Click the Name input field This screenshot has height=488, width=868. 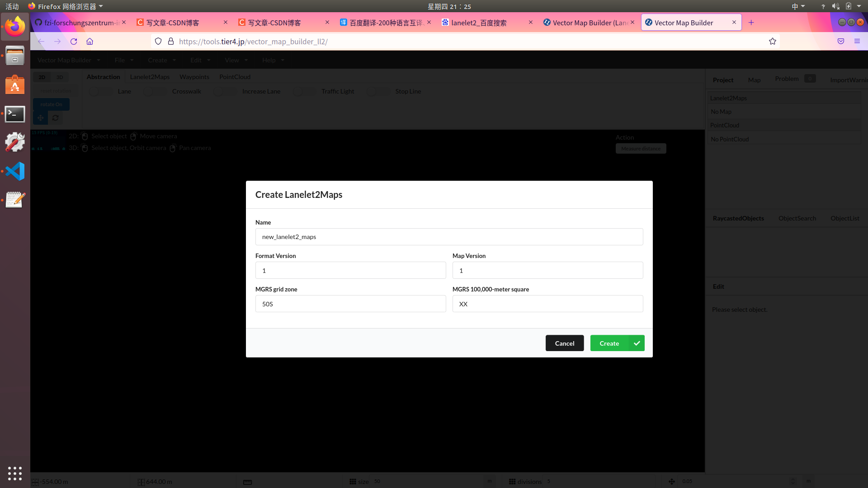[449, 237]
